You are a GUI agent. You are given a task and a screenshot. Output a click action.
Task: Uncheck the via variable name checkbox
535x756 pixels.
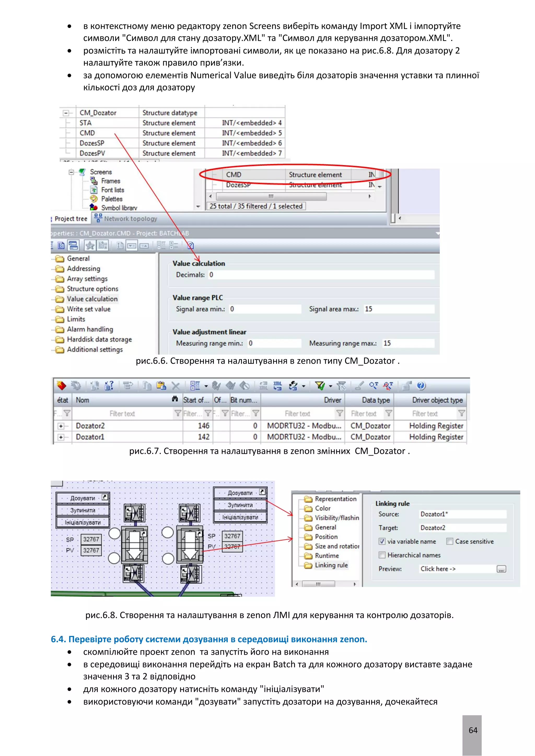[x=382, y=541]
